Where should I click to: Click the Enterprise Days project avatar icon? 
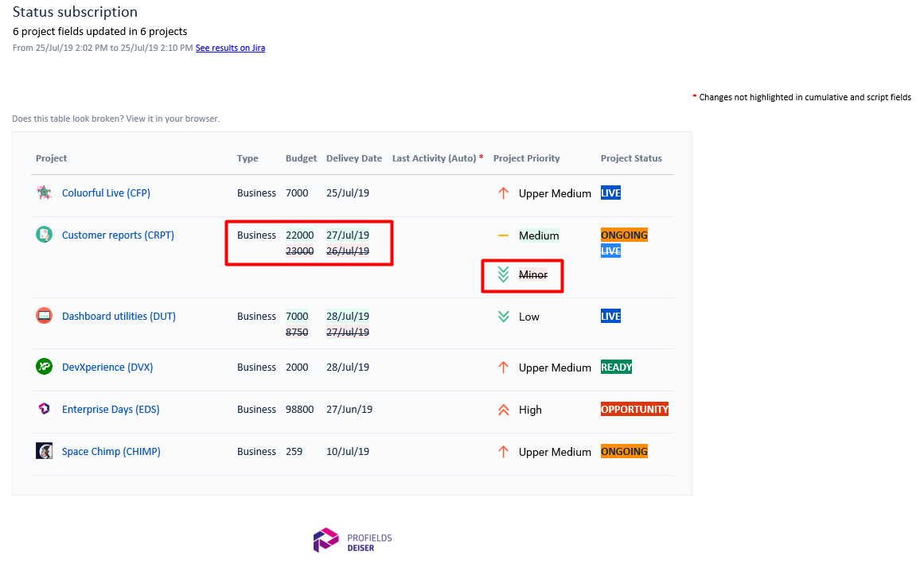[45, 409]
